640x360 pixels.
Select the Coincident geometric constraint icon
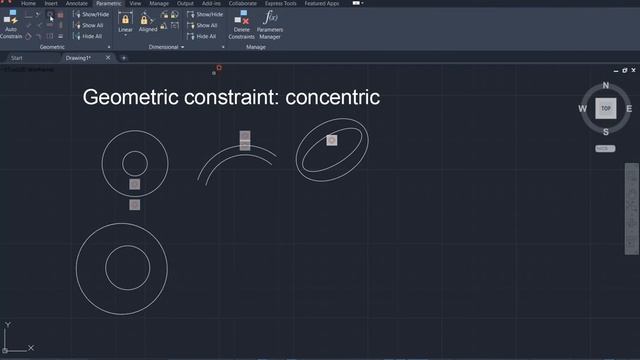[28, 15]
